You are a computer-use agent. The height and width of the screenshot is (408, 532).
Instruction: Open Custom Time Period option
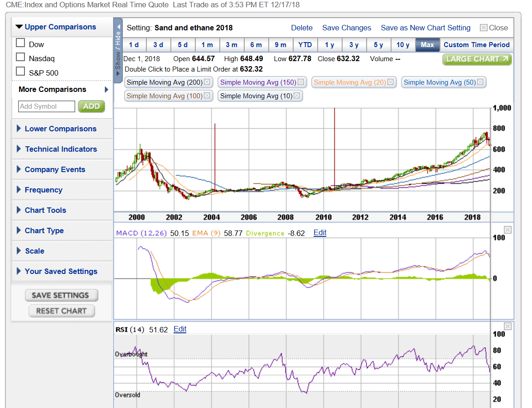pos(477,45)
